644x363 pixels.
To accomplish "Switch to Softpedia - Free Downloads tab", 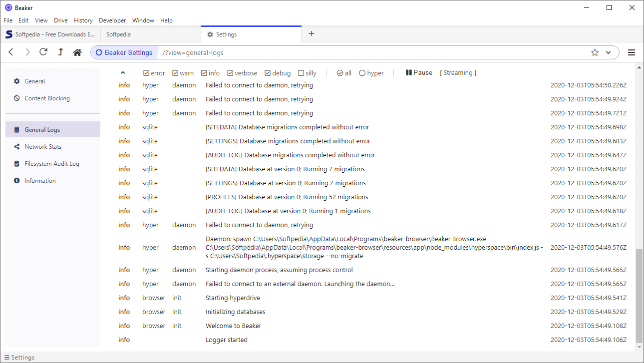I will (x=50, y=34).
